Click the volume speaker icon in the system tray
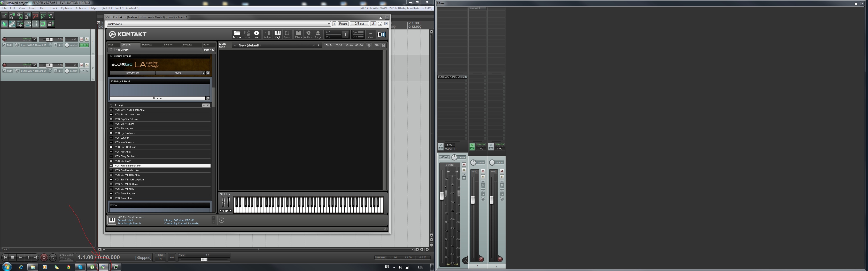The image size is (868, 271). [400, 267]
